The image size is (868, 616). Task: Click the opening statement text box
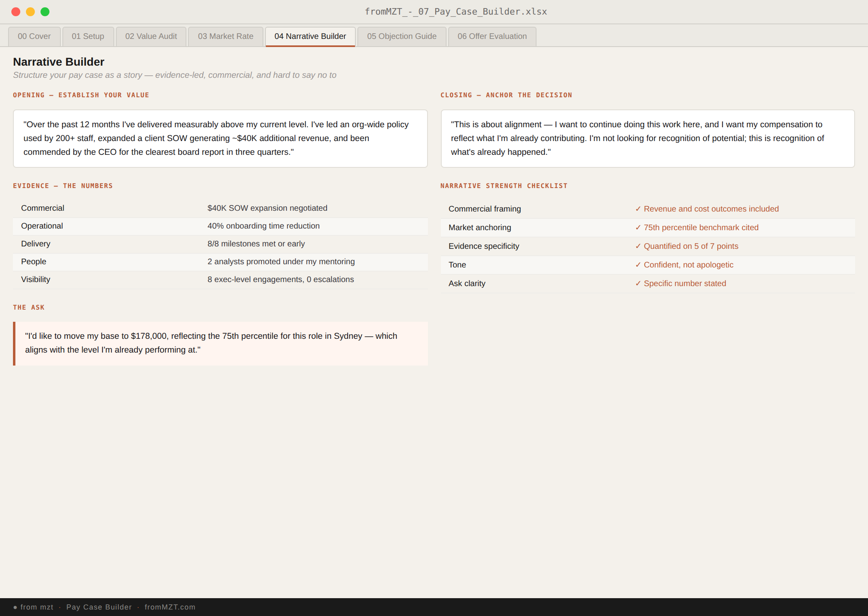220,139
